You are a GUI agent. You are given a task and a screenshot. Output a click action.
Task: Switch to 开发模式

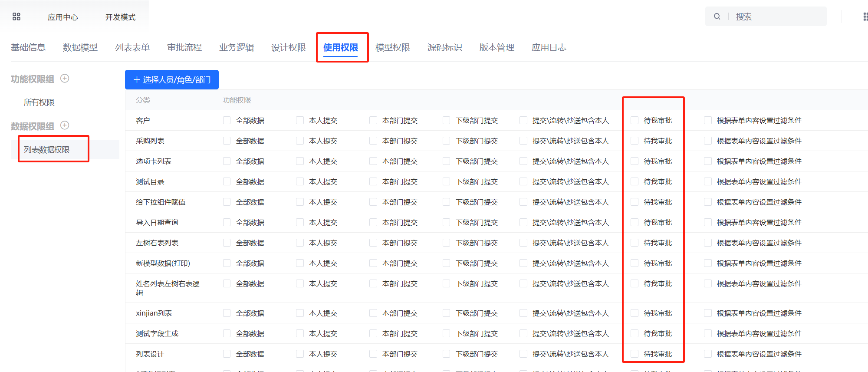pyautogui.click(x=120, y=17)
